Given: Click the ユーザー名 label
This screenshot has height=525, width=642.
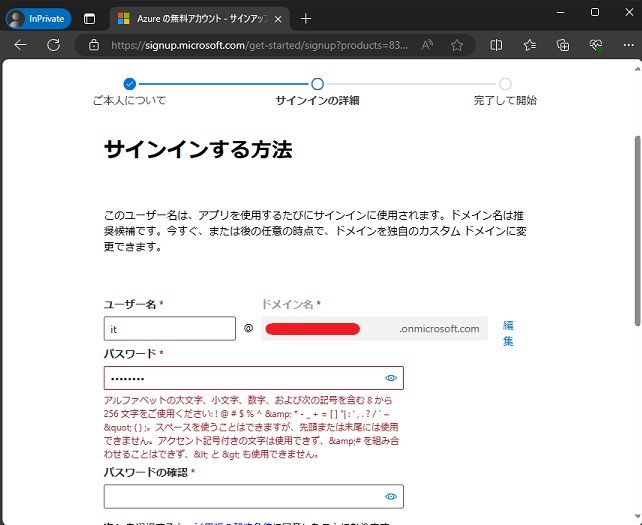Looking at the screenshot, I should click(130, 304).
